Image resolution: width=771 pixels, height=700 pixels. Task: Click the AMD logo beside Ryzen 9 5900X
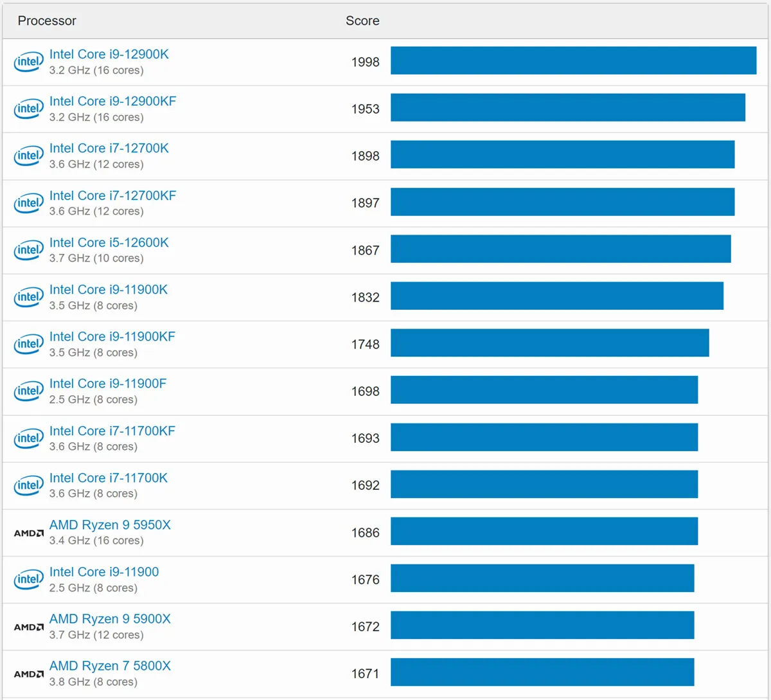tap(29, 627)
